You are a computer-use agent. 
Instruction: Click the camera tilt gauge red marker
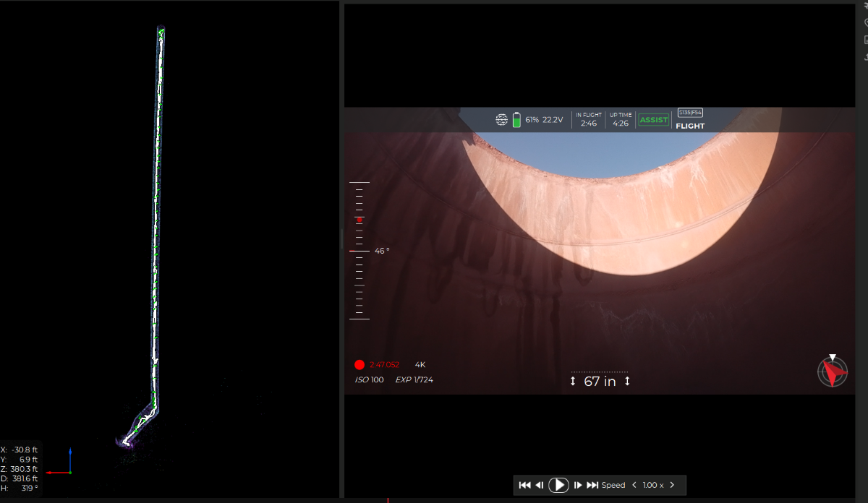coord(359,220)
